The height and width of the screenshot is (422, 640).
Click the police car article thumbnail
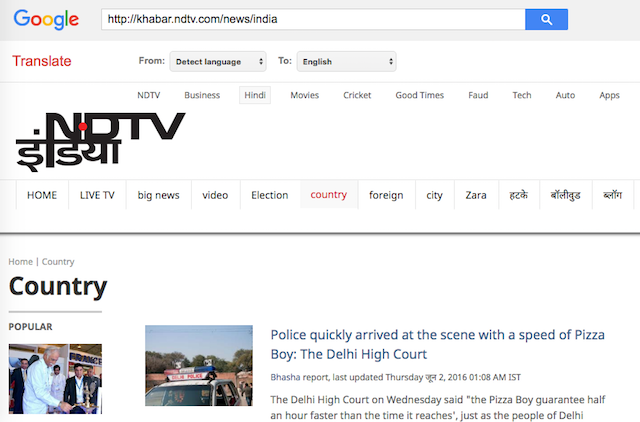click(198, 368)
